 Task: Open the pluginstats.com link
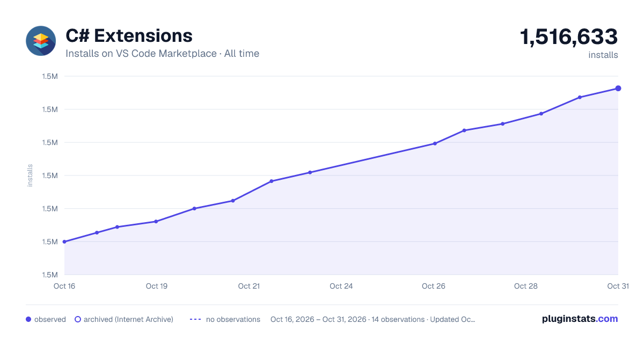pos(580,319)
